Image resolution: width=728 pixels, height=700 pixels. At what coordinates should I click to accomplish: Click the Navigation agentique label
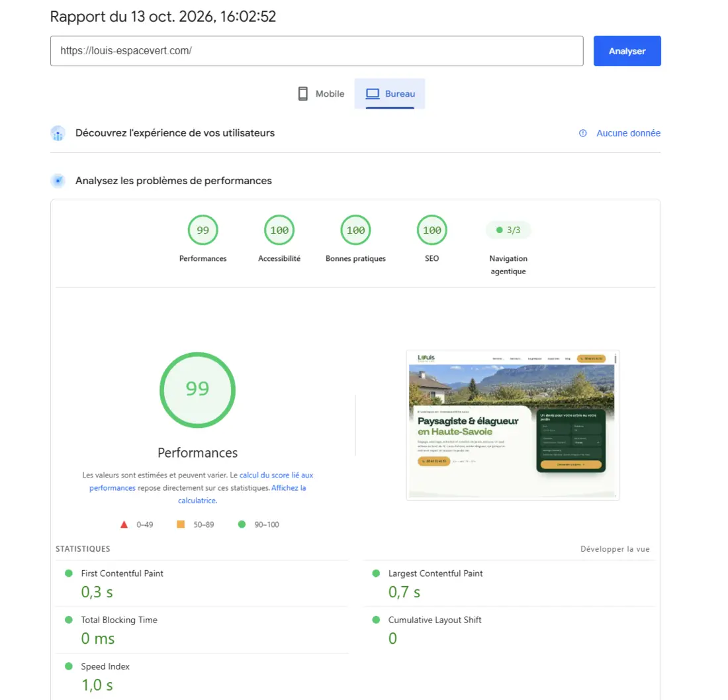tap(508, 265)
